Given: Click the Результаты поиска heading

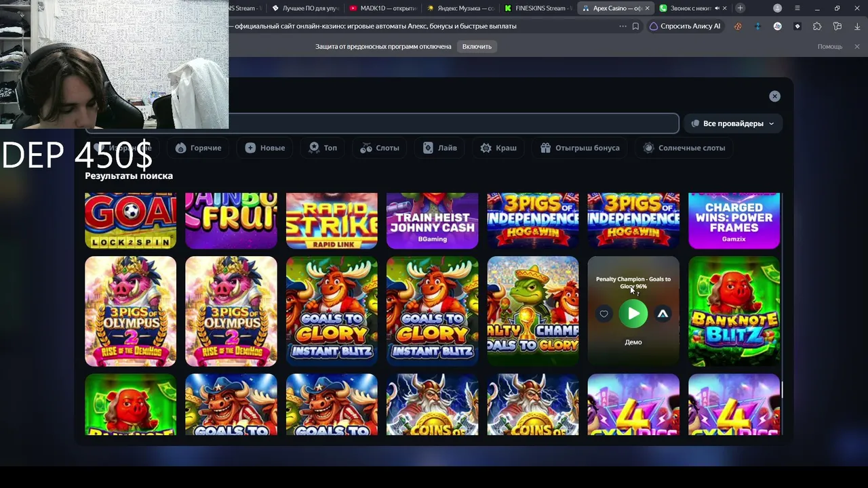Looking at the screenshot, I should click(x=129, y=176).
